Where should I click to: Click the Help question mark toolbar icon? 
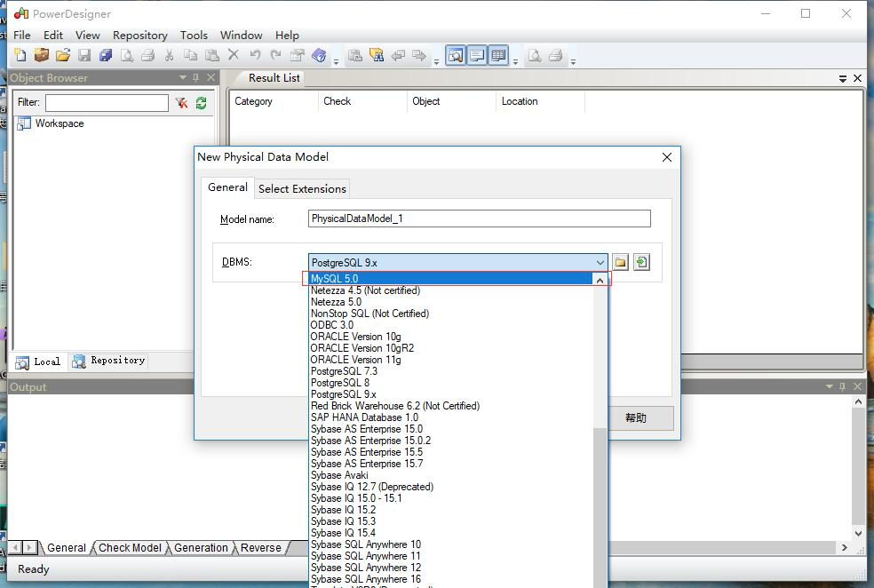point(319,54)
